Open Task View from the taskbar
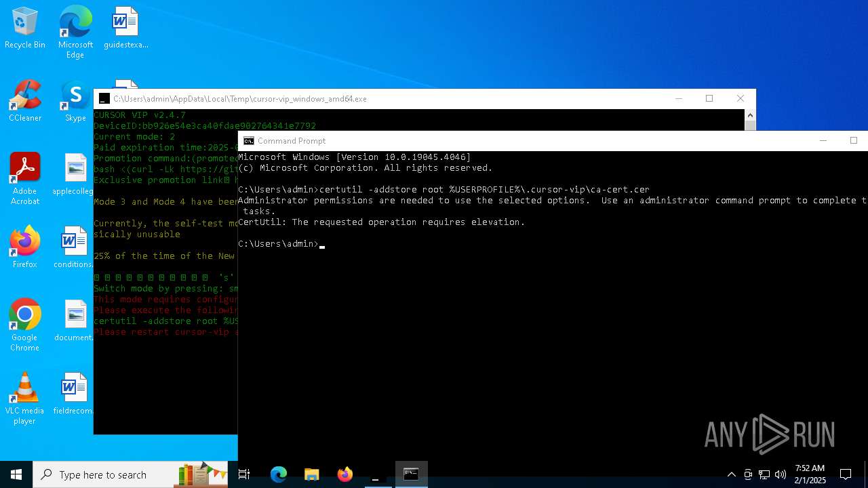This screenshot has width=868, height=488. pyautogui.click(x=244, y=474)
